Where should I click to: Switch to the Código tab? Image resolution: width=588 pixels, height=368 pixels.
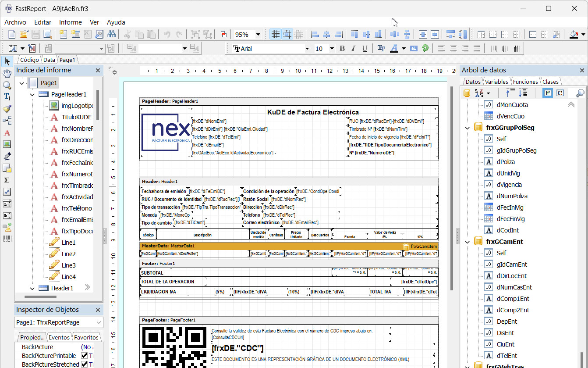[x=29, y=60]
